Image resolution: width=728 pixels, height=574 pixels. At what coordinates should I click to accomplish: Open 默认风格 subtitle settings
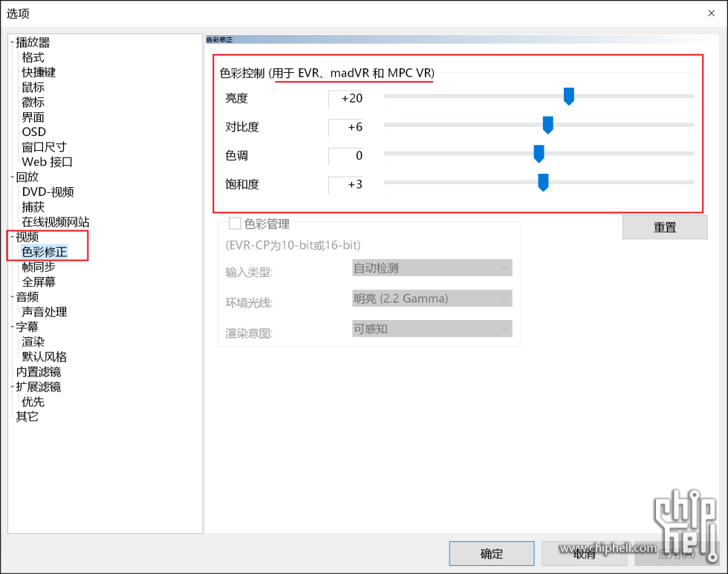45,357
